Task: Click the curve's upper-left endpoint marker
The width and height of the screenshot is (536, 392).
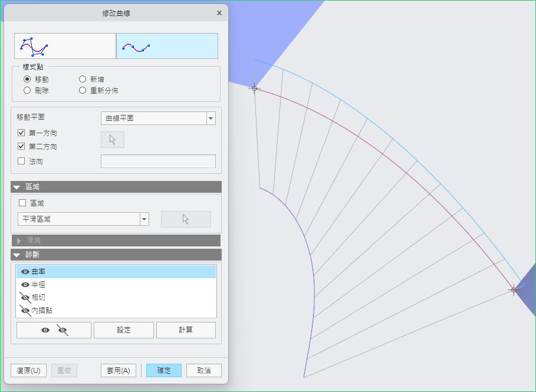Action: 255,89
